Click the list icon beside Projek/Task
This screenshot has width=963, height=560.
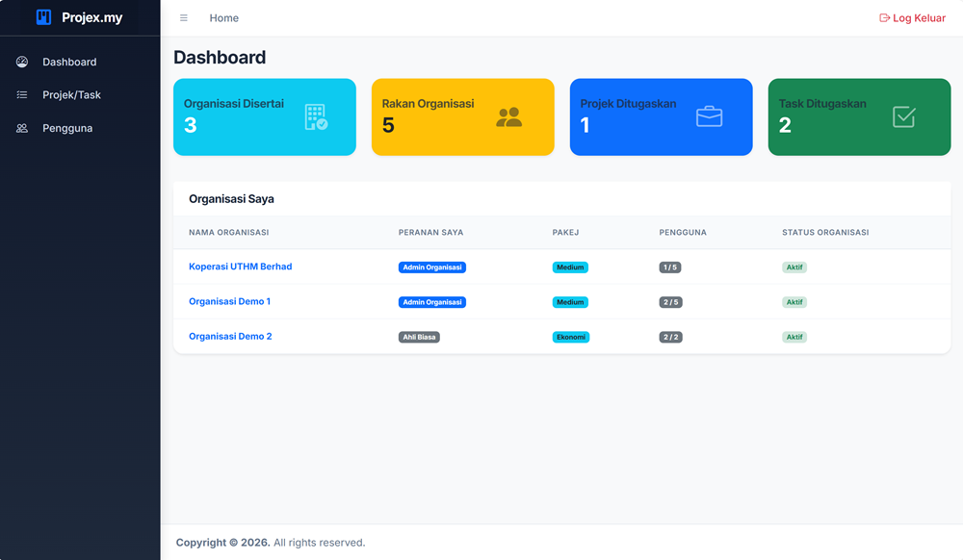(x=21, y=94)
